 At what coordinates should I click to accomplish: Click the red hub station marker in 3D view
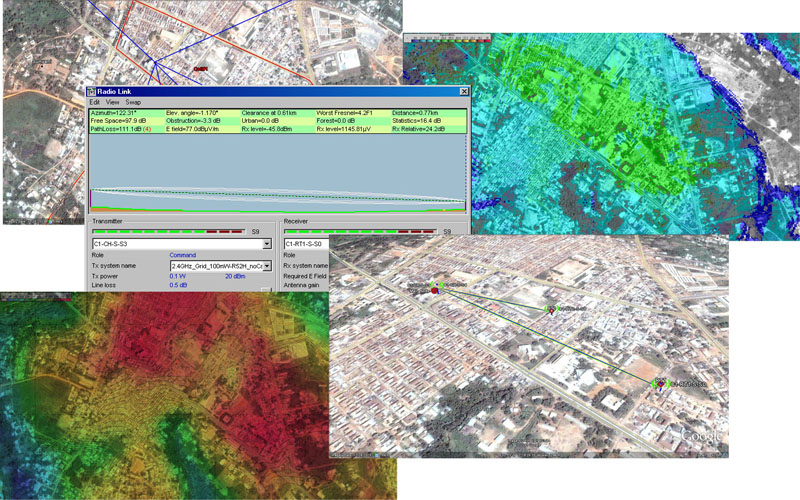tap(434, 290)
